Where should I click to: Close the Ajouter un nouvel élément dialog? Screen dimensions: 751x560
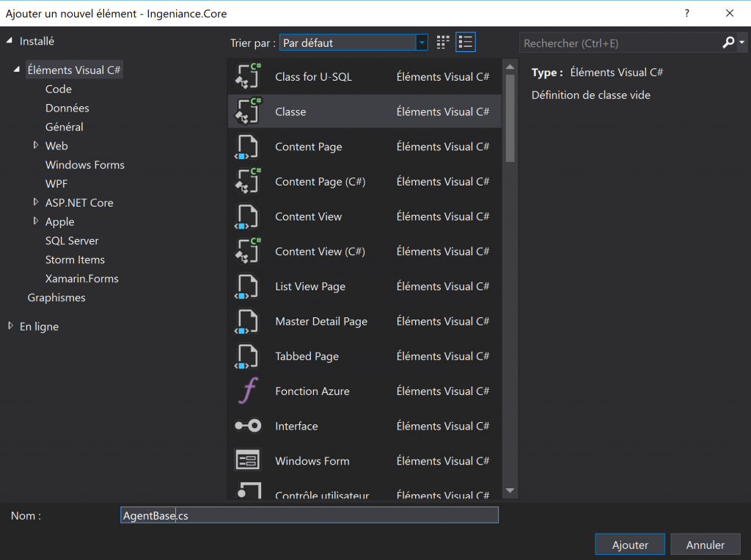coord(730,13)
